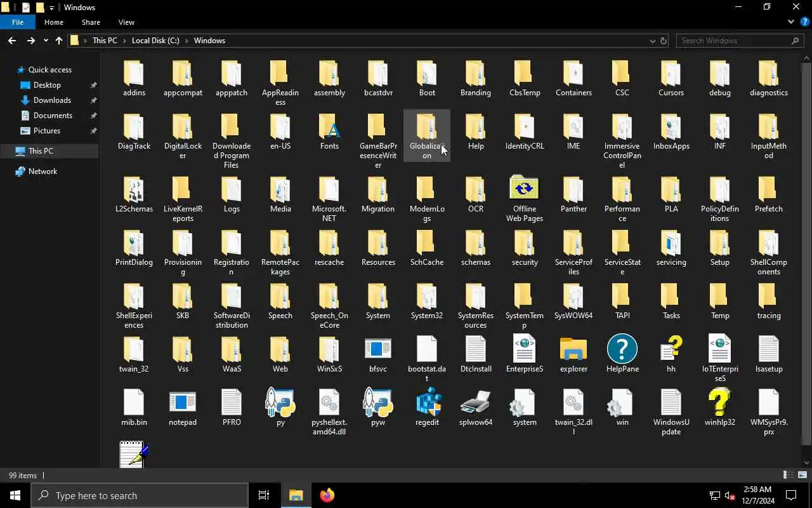Click the vertical scrollbar of file list
Image resolution: width=812 pixels, height=508 pixels.
click(806, 253)
